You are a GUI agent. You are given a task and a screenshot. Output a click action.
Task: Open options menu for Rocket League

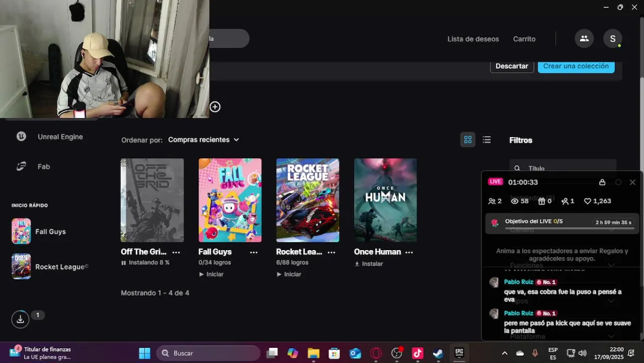[x=331, y=252]
